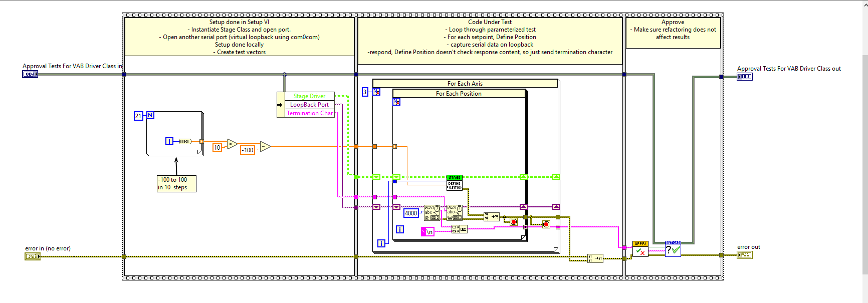The width and height of the screenshot is (868, 303).
Task: Click the inner loop stop conditional terminal
Action: [x=514, y=221]
